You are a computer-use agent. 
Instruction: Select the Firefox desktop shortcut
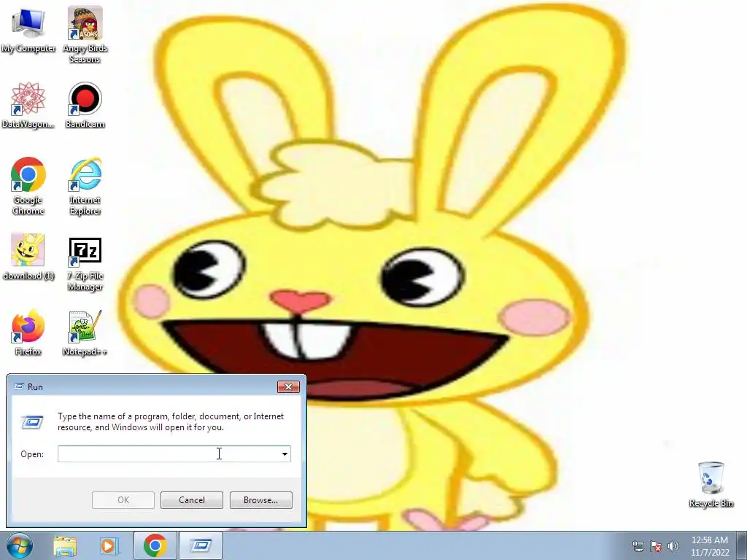pyautogui.click(x=28, y=332)
